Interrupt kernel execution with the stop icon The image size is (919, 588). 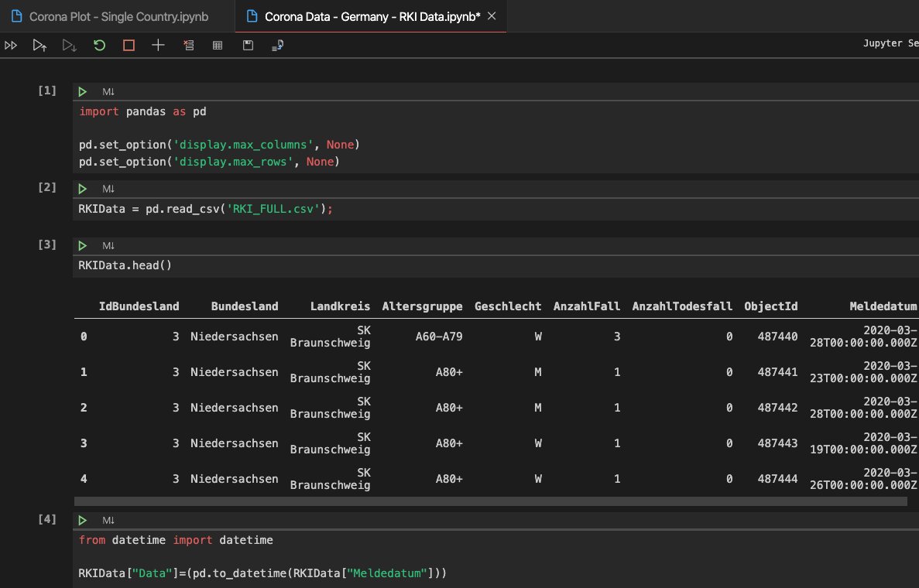[129, 44]
